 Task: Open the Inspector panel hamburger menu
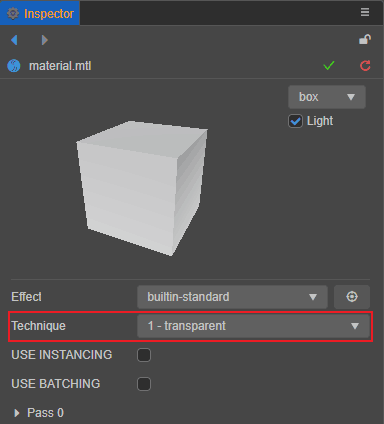(x=365, y=12)
